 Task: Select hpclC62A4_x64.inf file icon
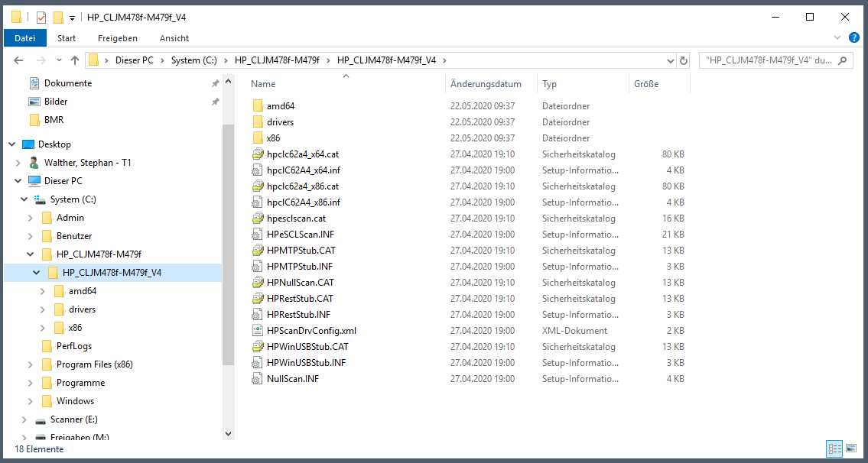pos(258,170)
